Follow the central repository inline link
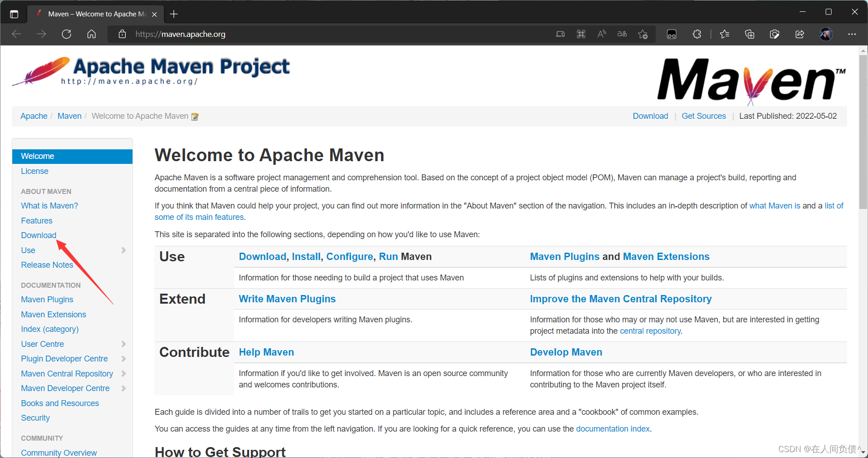This screenshot has width=868, height=458. [x=650, y=331]
